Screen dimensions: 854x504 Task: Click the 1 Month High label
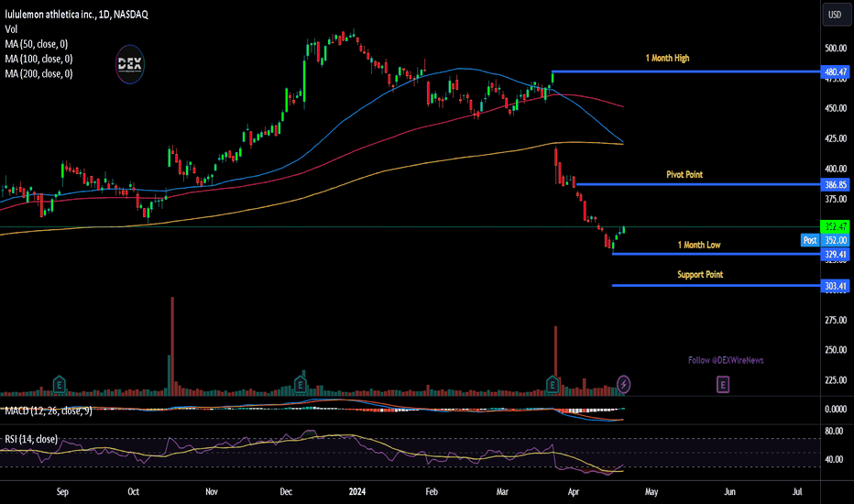[x=667, y=58]
